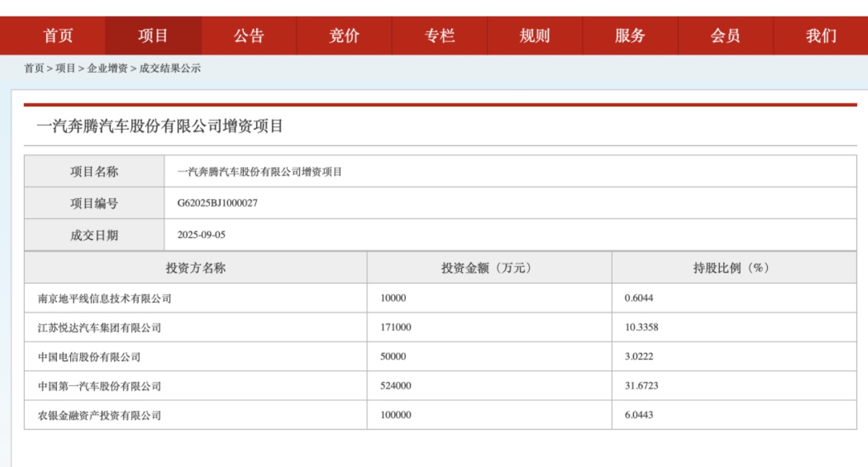This screenshot has width=868, height=467.
Task: Open the 首页 navigation tab
Action: [x=58, y=36]
